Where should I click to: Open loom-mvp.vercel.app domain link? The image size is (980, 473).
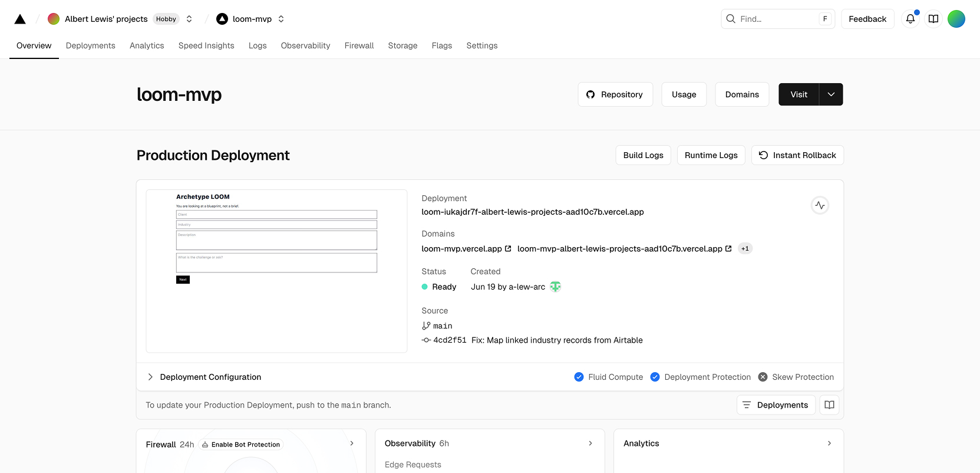pyautogui.click(x=466, y=249)
